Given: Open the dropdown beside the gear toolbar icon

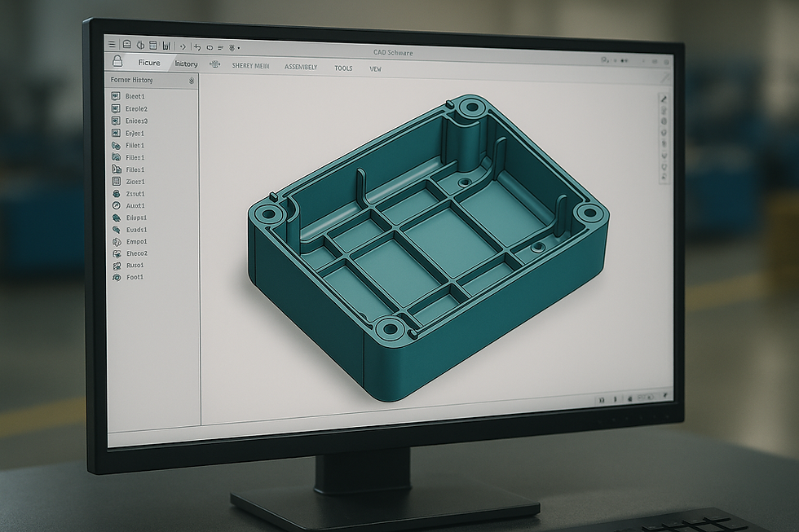Looking at the screenshot, I should click(x=238, y=47).
